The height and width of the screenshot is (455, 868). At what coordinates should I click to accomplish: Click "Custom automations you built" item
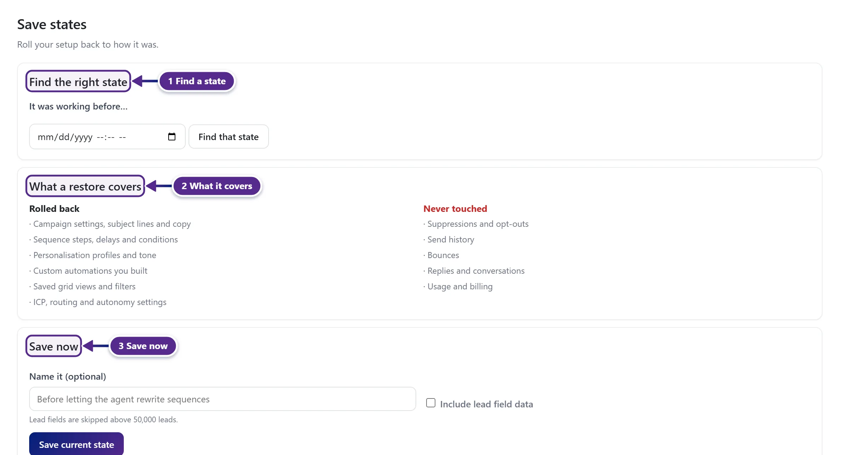pos(88,271)
